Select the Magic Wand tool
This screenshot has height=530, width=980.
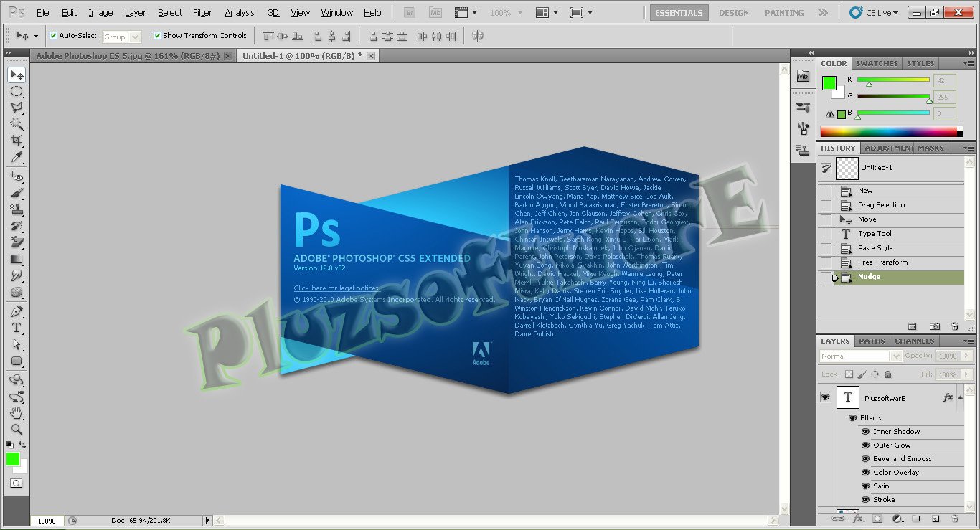pyautogui.click(x=17, y=124)
